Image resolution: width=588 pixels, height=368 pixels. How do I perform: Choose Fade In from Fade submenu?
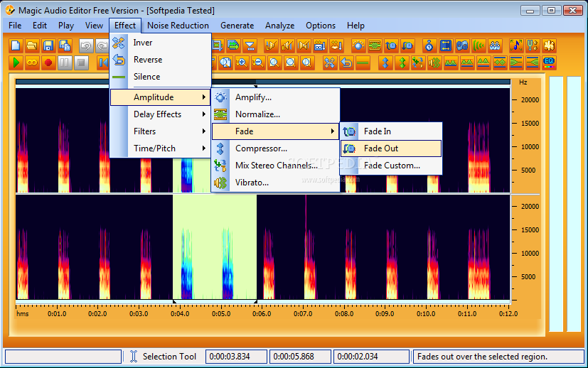[x=391, y=131]
